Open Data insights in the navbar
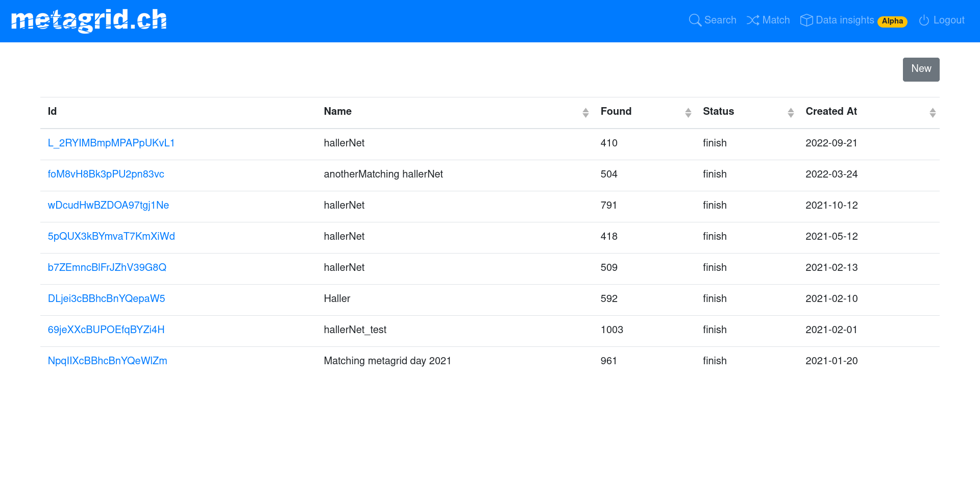The height and width of the screenshot is (478, 980). (845, 20)
